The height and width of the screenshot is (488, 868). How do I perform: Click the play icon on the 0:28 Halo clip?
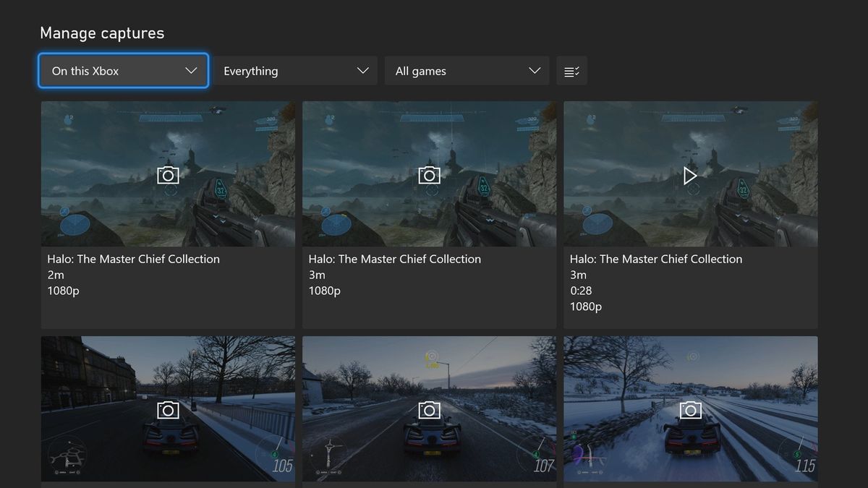690,175
